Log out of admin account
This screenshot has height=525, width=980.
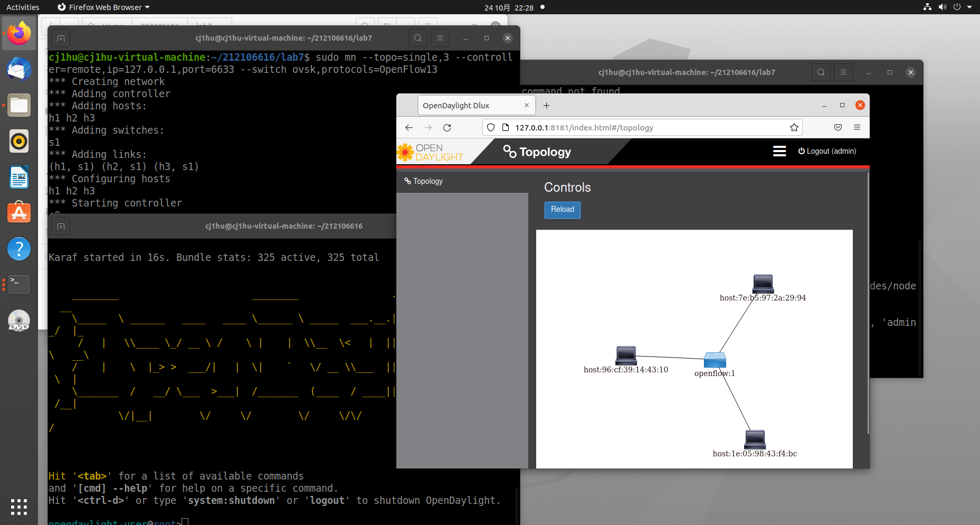pyautogui.click(x=827, y=151)
